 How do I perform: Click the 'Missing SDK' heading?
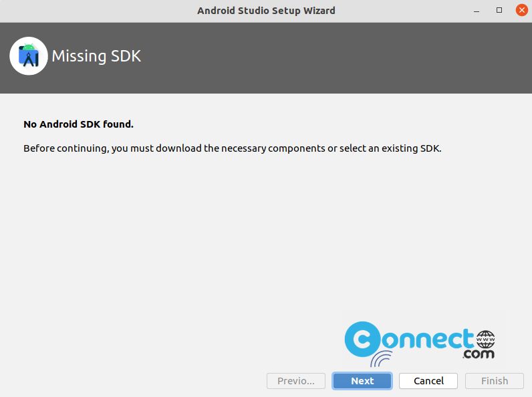[96, 56]
